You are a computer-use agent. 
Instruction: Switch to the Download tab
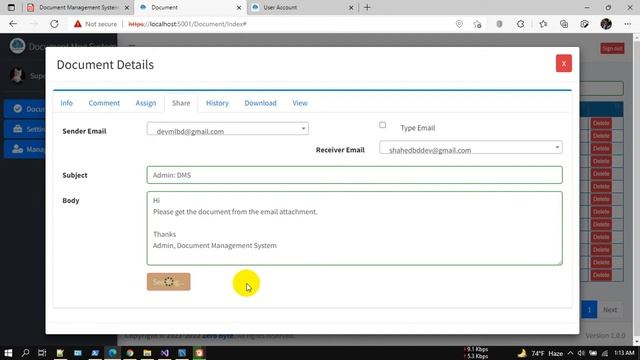pyautogui.click(x=260, y=103)
